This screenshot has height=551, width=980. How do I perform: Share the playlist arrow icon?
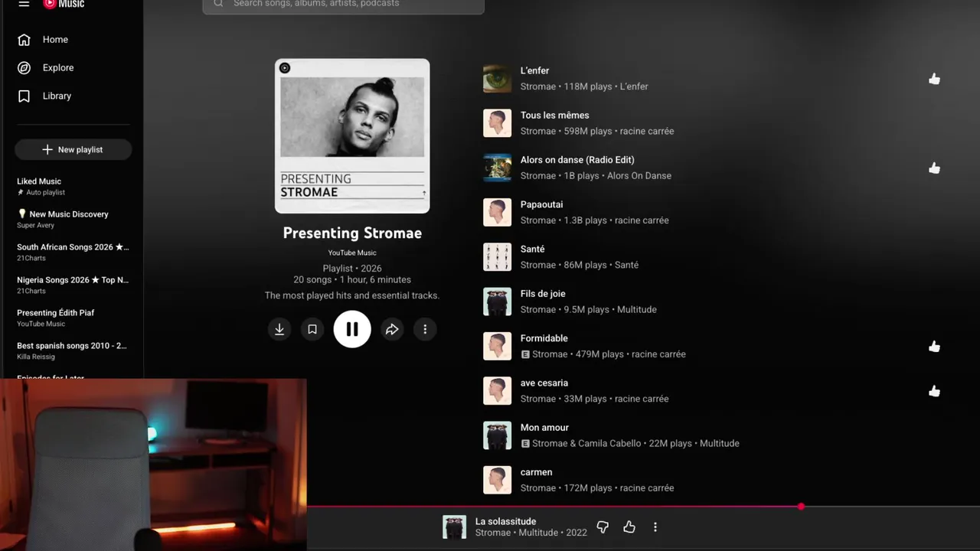point(392,329)
